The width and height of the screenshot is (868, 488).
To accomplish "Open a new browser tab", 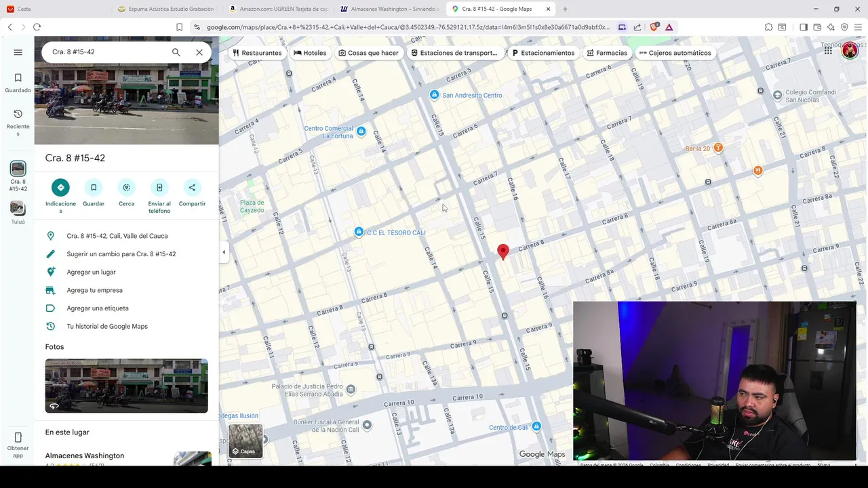I will coord(565,9).
